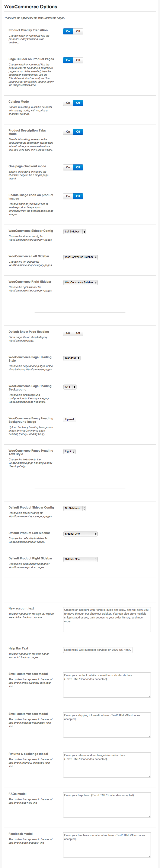Turn on Product Description Tabs Mode

[68, 132]
